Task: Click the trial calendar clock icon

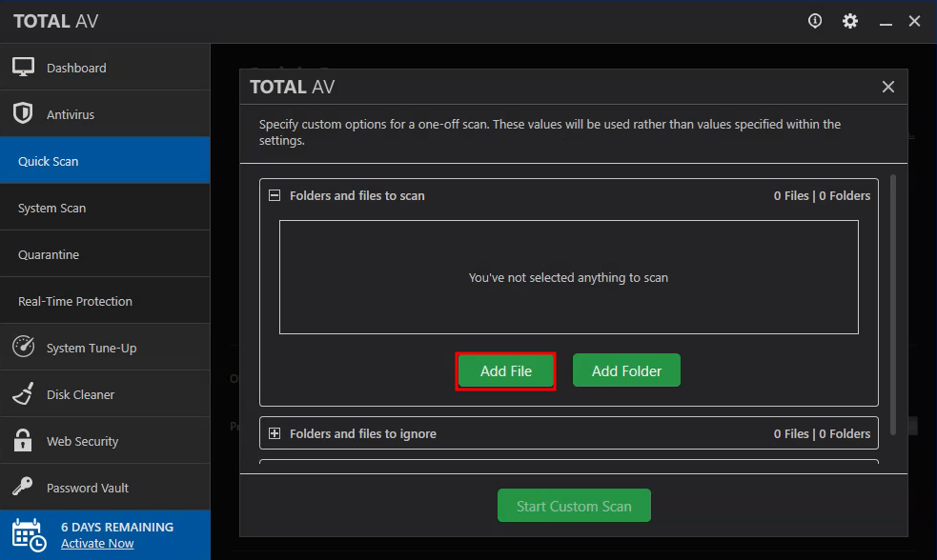Action: pyautogui.click(x=29, y=535)
